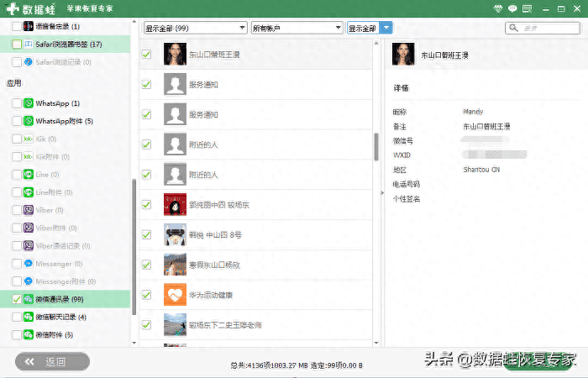Image resolution: width=588 pixels, height=378 pixels.
Task: Tick the WhatsApp附件 (5) checkbox
Action: pos(18,121)
